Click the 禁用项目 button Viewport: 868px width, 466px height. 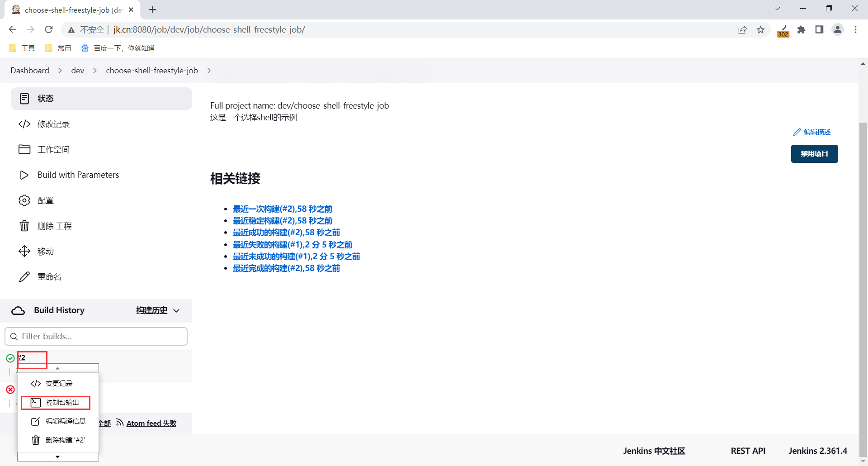click(814, 154)
